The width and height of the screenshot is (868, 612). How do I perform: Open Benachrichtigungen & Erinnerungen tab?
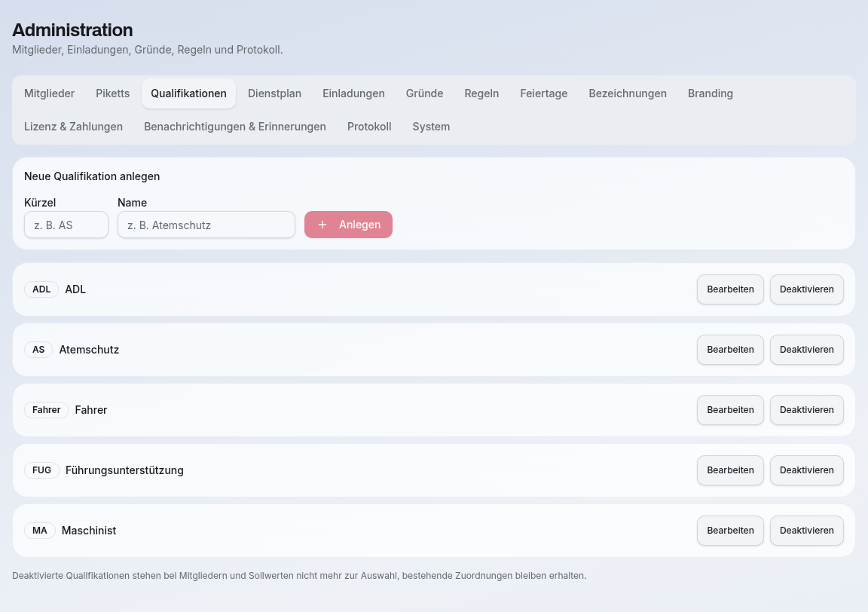pos(235,127)
